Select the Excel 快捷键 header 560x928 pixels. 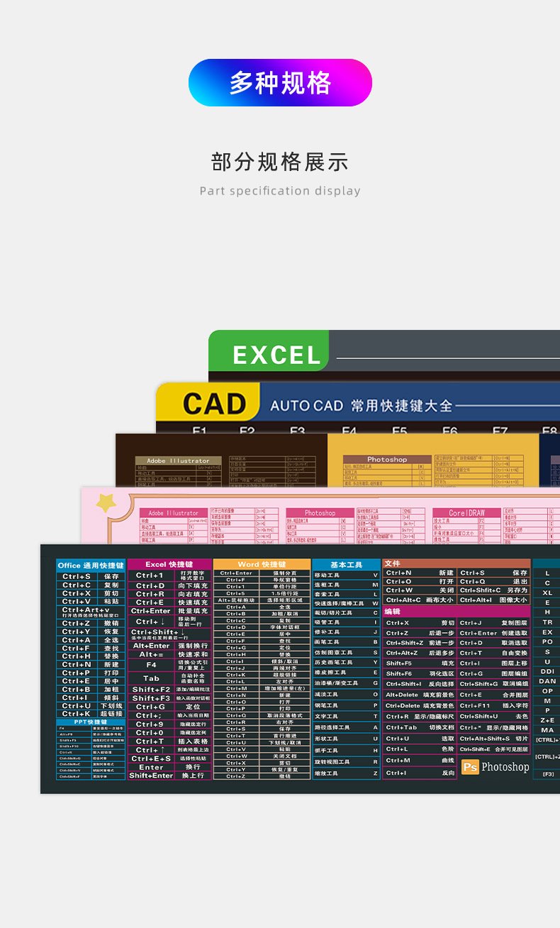tap(169, 564)
